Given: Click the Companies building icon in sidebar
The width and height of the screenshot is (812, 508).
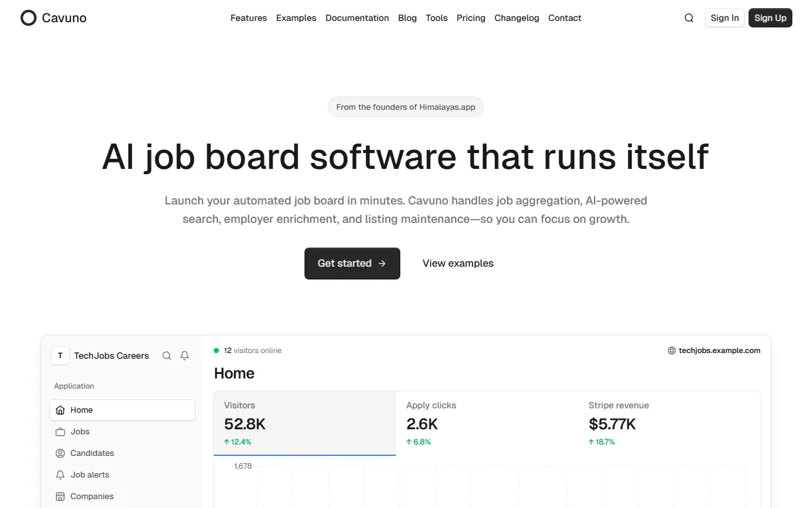Looking at the screenshot, I should click(60, 497).
